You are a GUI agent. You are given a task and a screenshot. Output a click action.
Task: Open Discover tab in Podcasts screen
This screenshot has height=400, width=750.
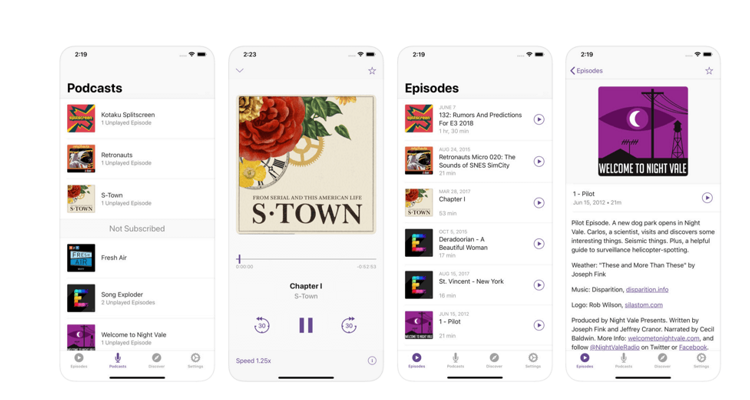click(156, 360)
